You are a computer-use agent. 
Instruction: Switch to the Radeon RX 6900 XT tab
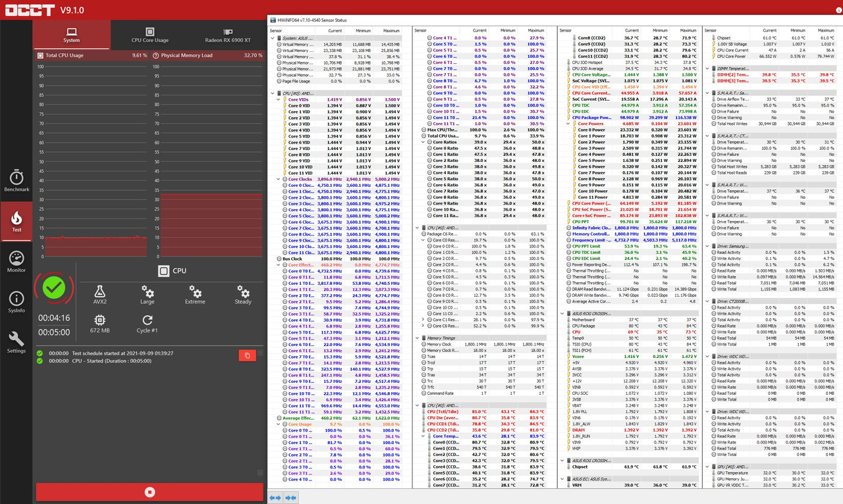click(x=228, y=35)
